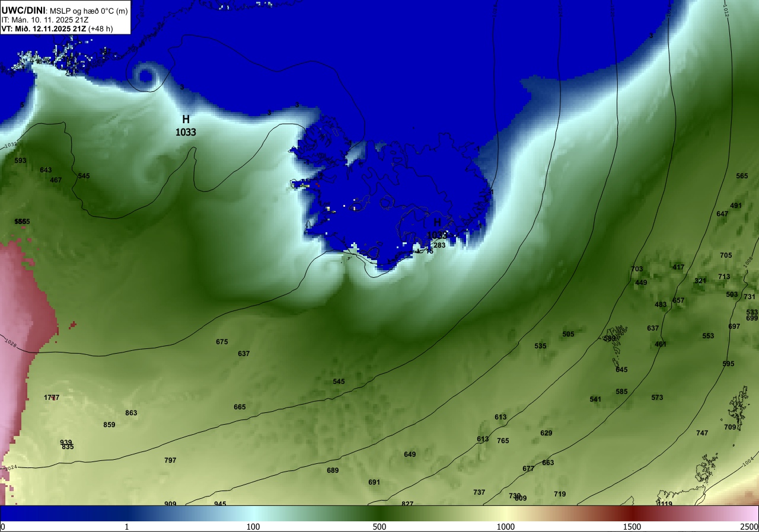Image resolution: width=759 pixels, height=532 pixels.
Task: Click the 541 map value
Action: point(595,399)
